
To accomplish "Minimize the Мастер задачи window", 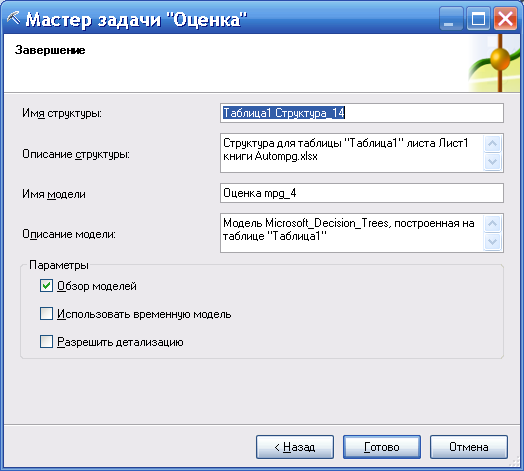I will point(451,18).
